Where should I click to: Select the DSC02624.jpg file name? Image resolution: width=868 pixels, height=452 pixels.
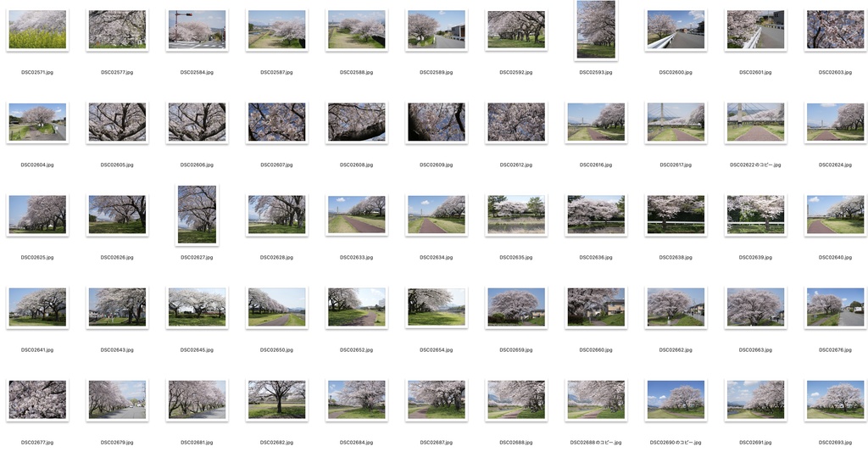click(x=835, y=165)
